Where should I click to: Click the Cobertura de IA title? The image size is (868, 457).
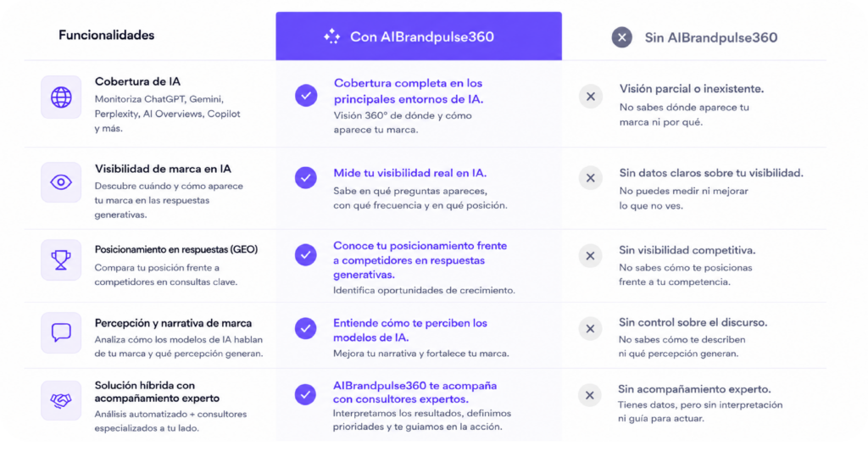pos(137,81)
